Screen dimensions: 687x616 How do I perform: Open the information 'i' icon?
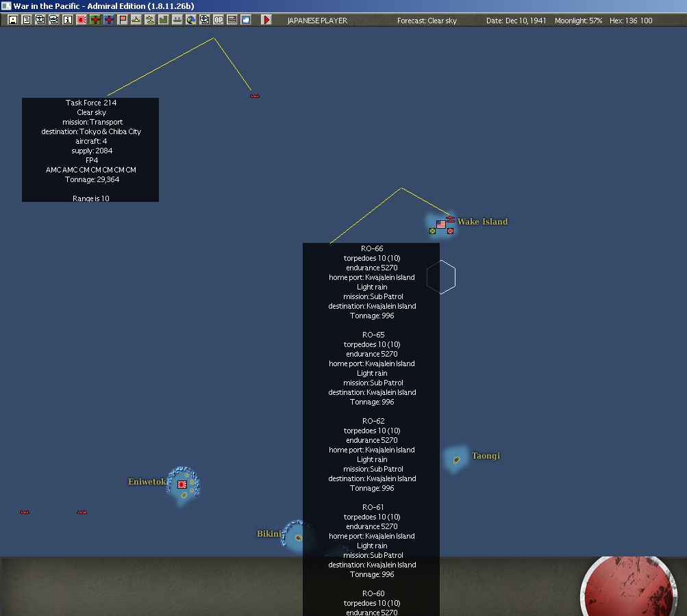coord(68,20)
